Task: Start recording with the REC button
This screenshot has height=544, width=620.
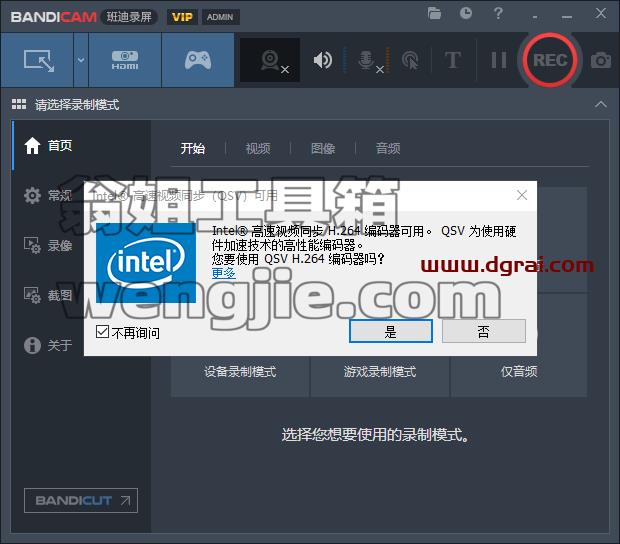Action: (550, 60)
